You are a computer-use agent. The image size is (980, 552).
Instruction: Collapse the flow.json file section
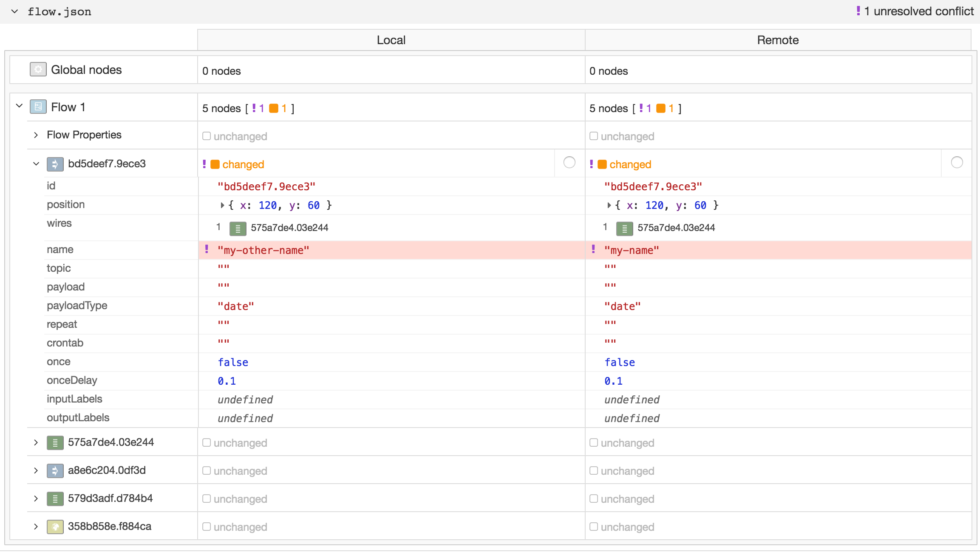pos(14,11)
